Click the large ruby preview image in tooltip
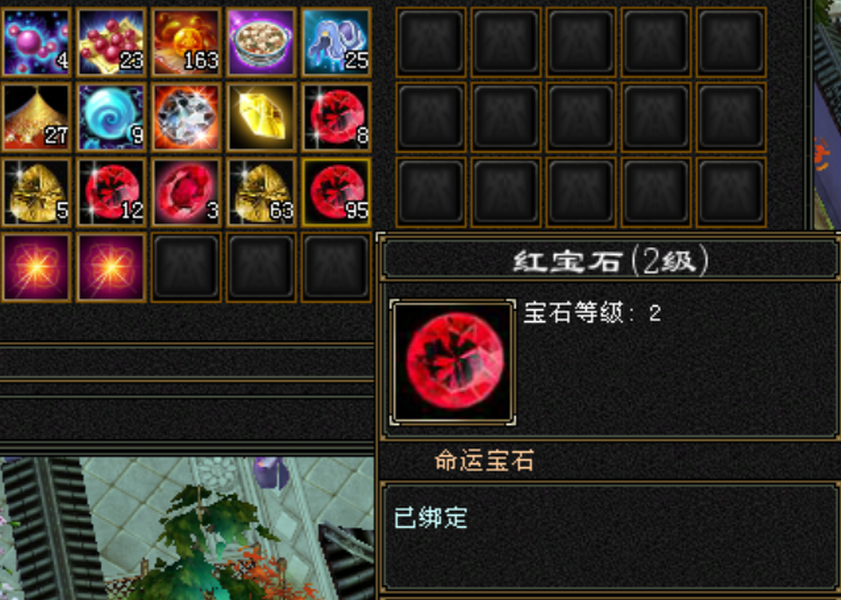 click(453, 362)
